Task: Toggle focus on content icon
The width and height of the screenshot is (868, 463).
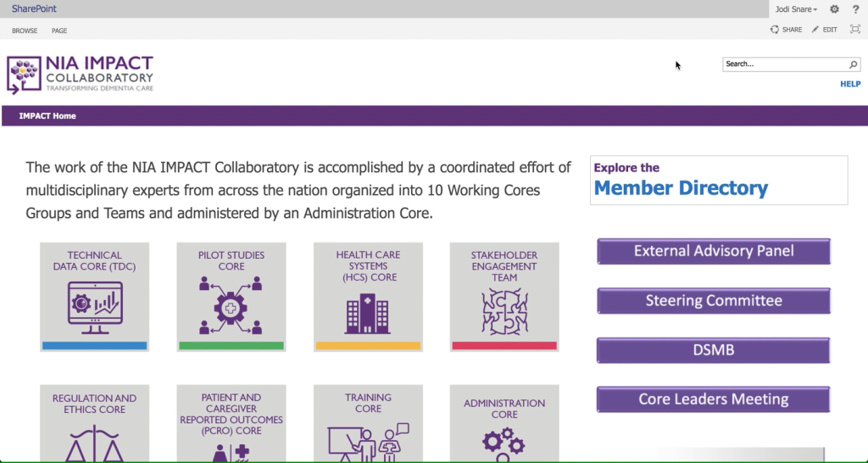Action: pyautogui.click(x=855, y=30)
